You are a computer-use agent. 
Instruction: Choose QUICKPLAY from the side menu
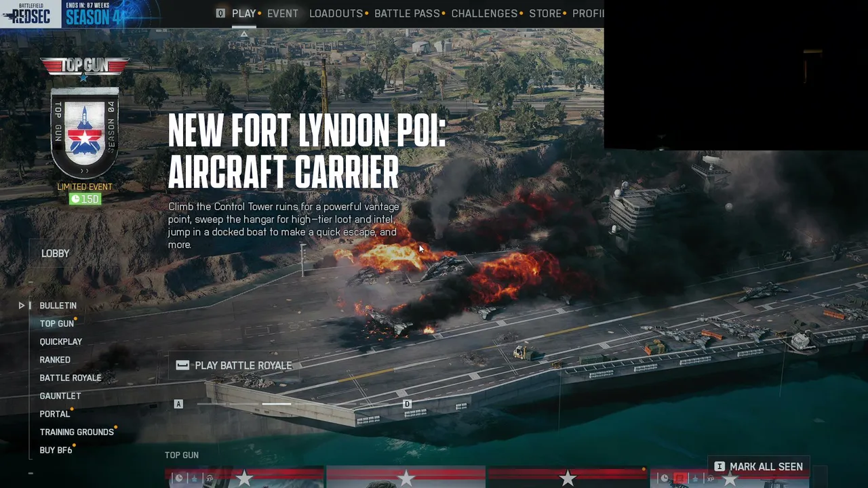[x=61, y=342]
